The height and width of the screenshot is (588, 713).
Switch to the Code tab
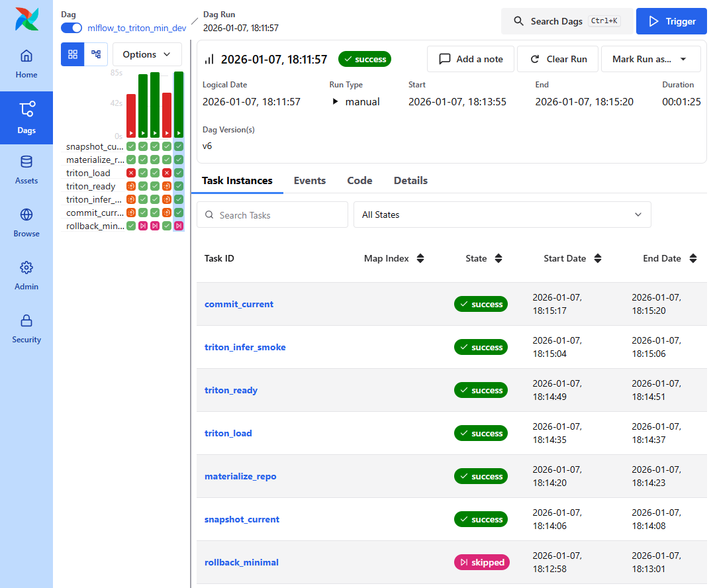click(x=359, y=180)
